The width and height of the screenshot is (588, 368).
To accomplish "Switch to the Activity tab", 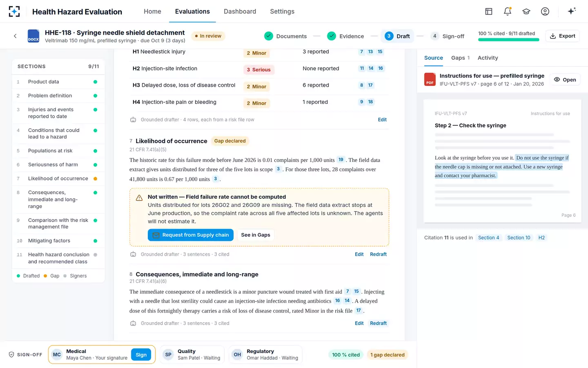I will click(x=488, y=58).
